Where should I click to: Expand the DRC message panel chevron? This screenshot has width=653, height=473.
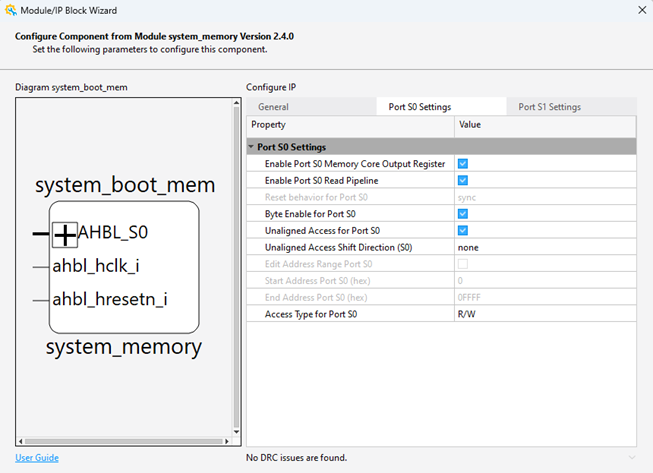click(632, 458)
